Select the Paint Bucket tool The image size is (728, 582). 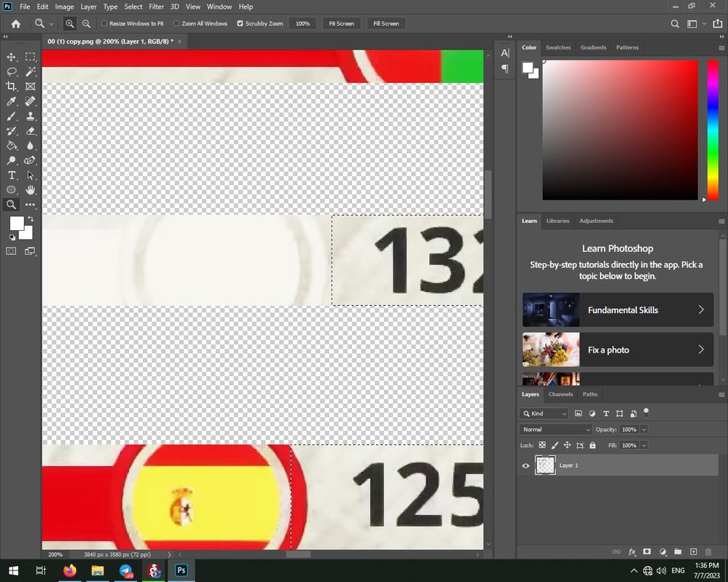tap(11, 146)
